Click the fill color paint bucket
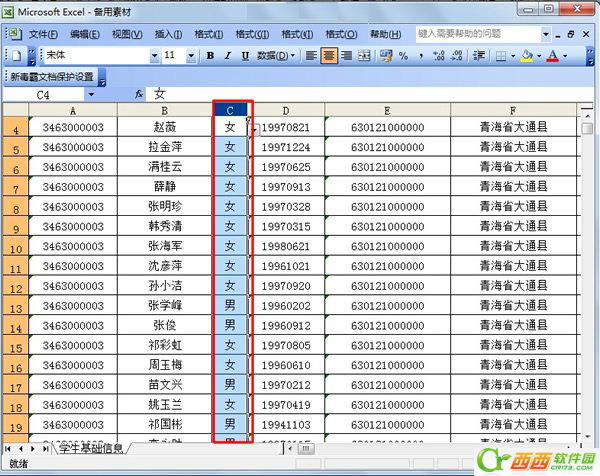 (x=526, y=56)
